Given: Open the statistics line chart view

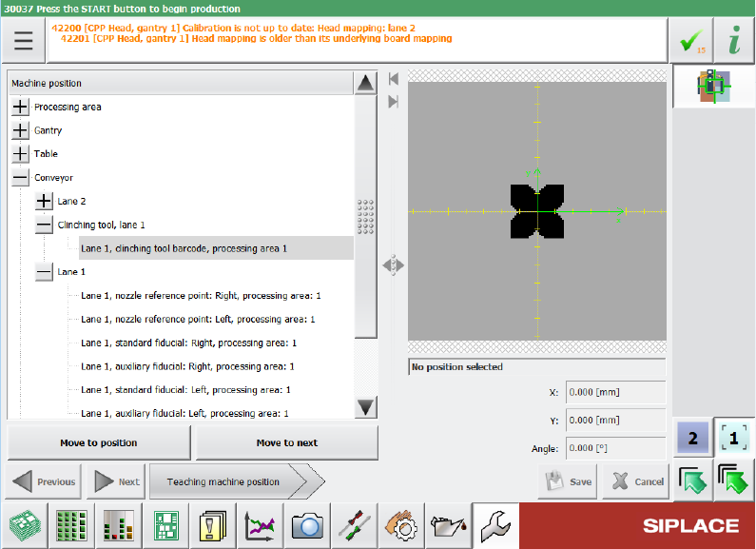Looking at the screenshot, I should pos(260,525).
